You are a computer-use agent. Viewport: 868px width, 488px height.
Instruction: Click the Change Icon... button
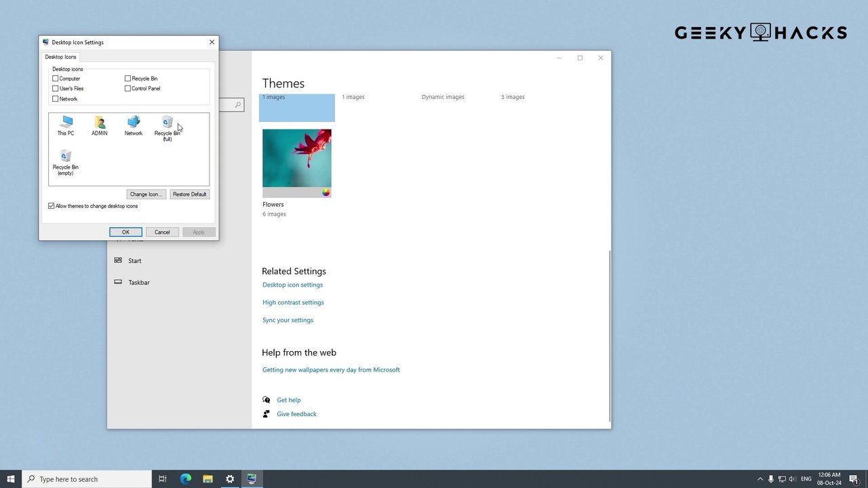[x=146, y=194]
